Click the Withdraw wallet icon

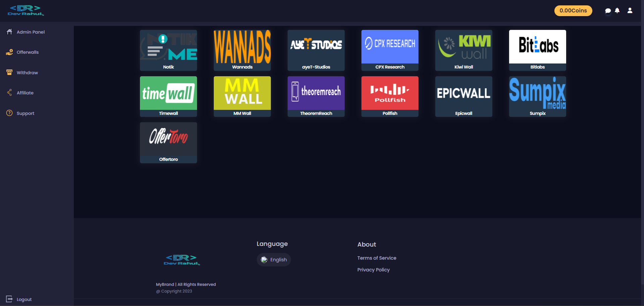[9, 73]
